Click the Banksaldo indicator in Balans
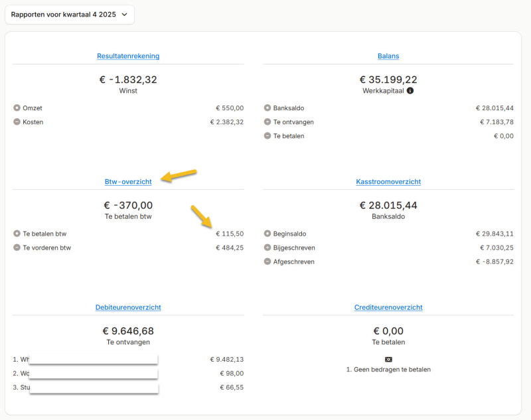 pos(266,107)
